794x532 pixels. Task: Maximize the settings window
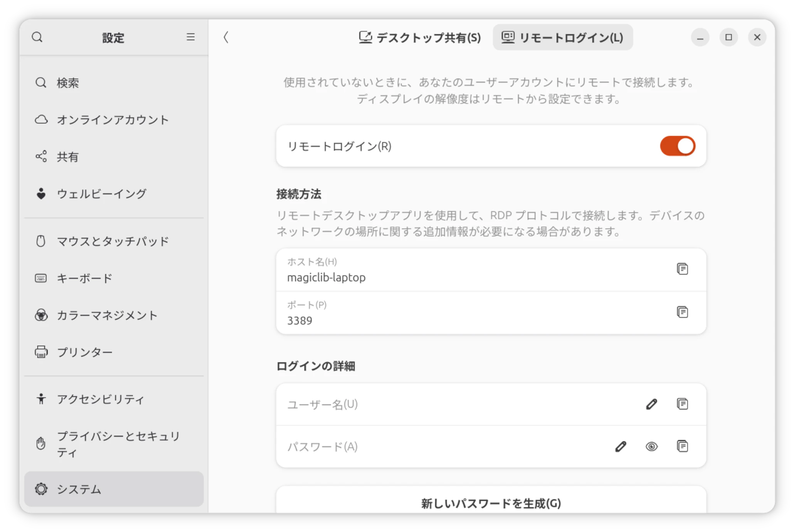(728, 37)
